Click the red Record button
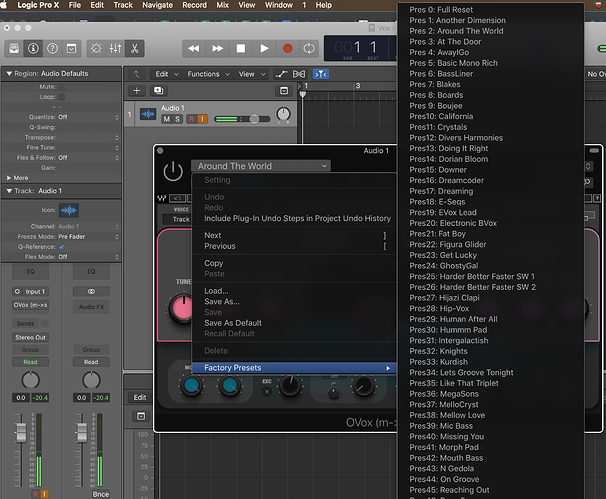The height and width of the screenshot is (499, 606). [288, 48]
